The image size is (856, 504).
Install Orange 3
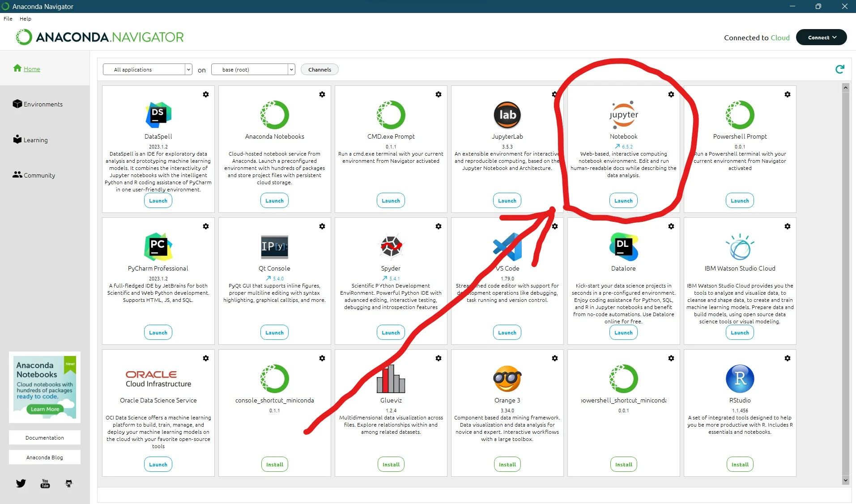[x=507, y=465]
